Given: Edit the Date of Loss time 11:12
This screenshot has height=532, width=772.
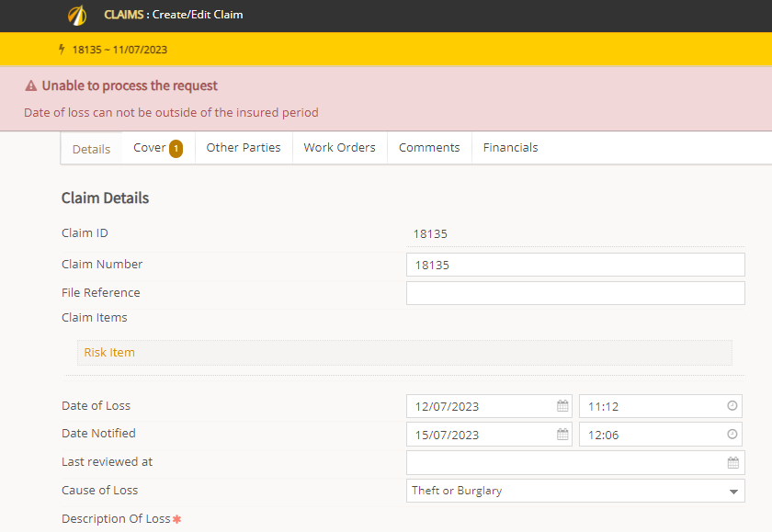Looking at the screenshot, I should [x=660, y=406].
